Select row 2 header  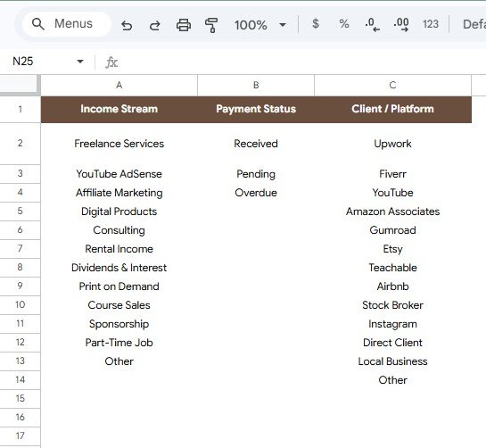click(x=21, y=144)
